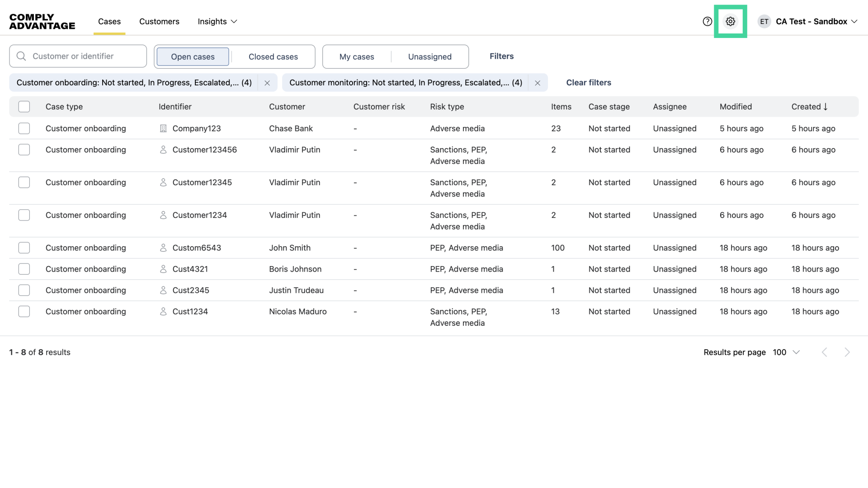The height and width of the screenshot is (488, 868).
Task: Click the company icon beside Company123
Action: point(163,128)
